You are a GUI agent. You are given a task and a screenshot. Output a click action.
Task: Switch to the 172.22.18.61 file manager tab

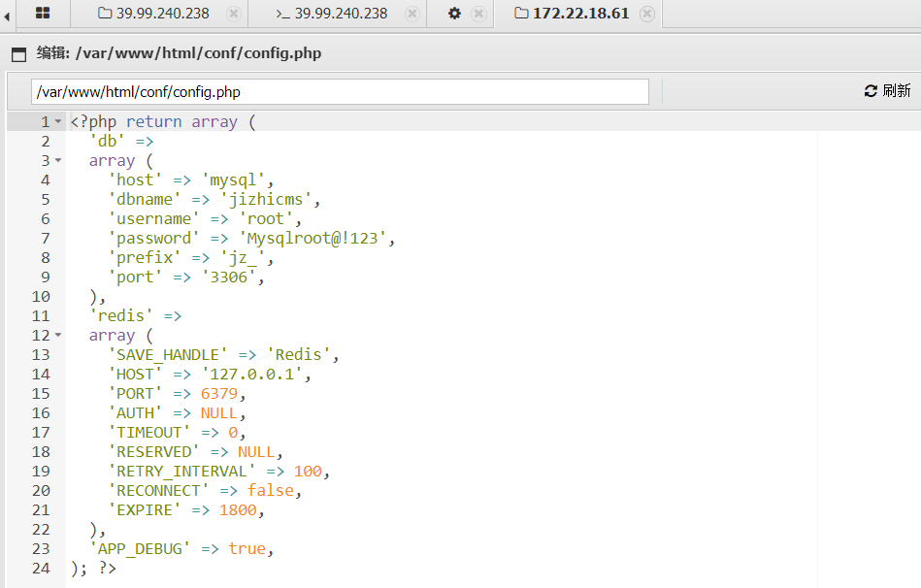pos(572,13)
